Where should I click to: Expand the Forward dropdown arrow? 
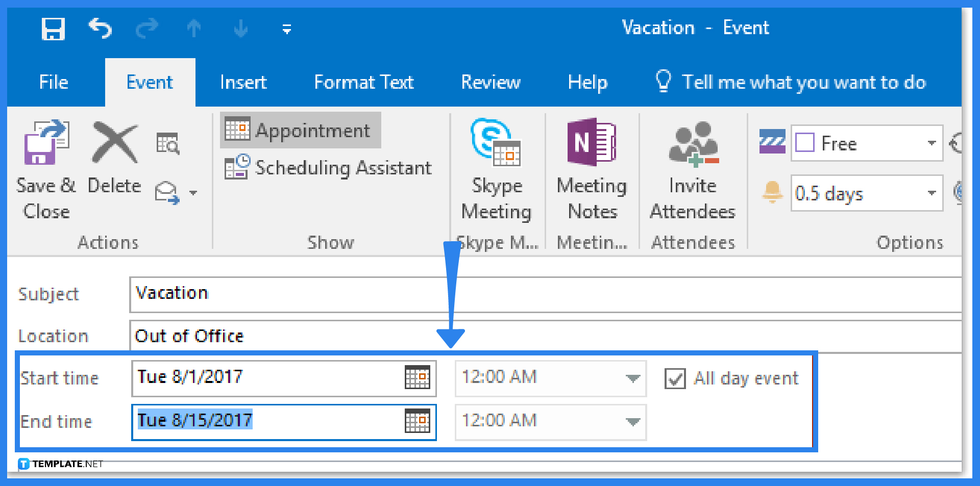tap(193, 193)
